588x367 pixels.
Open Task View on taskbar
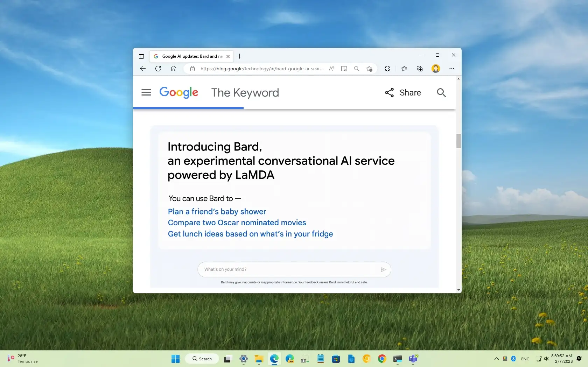pos(228,359)
